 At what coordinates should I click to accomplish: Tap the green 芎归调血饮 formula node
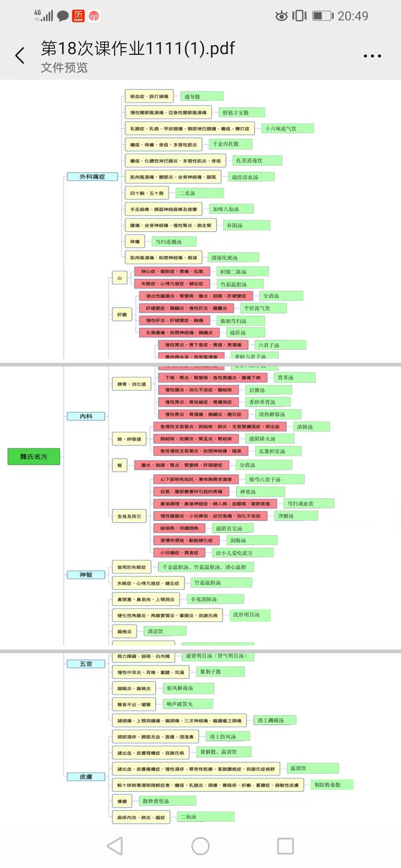(309, 503)
